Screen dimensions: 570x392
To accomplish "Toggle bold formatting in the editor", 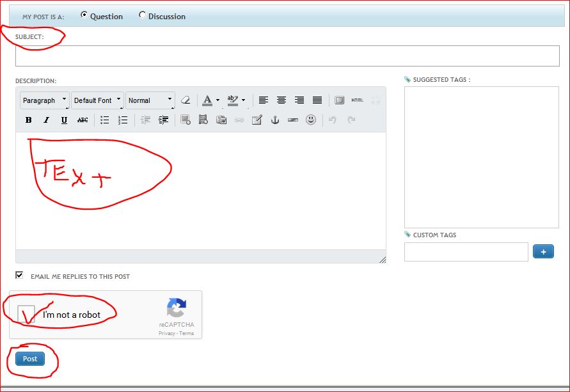I will (28, 120).
